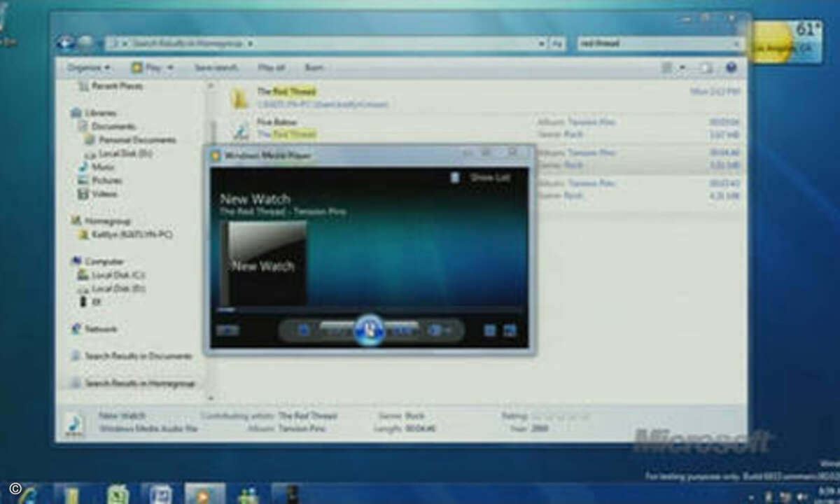Click the Media Player volume mute icon

pyautogui.click(x=435, y=330)
